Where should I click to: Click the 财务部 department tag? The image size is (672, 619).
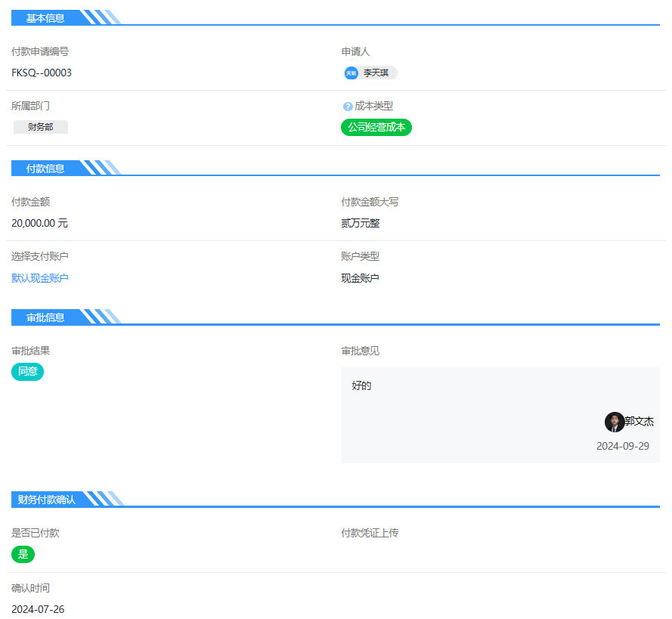(x=41, y=127)
